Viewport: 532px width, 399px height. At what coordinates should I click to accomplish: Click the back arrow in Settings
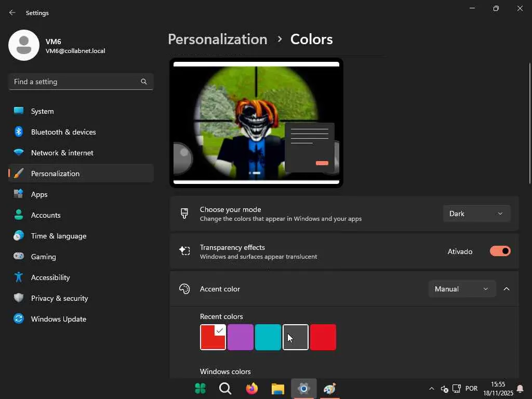tap(12, 12)
